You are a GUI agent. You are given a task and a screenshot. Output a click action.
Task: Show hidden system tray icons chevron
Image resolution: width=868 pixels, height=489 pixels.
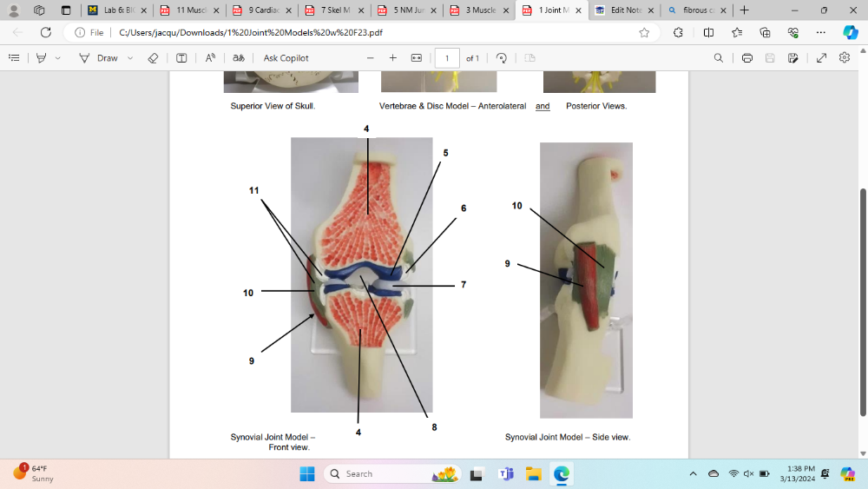click(693, 473)
